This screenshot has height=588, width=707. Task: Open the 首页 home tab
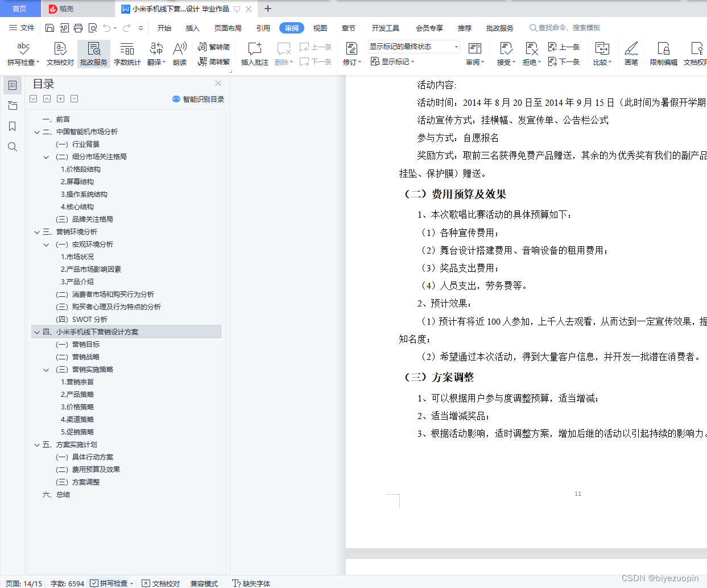20,9
